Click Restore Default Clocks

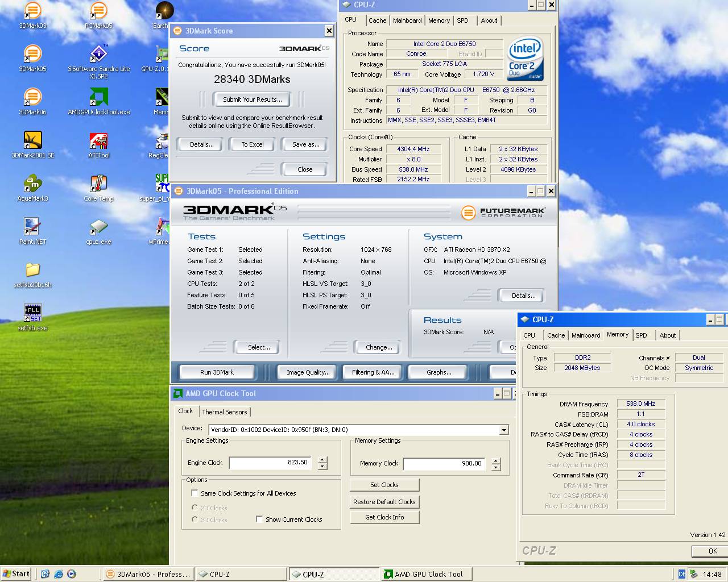[x=384, y=502]
